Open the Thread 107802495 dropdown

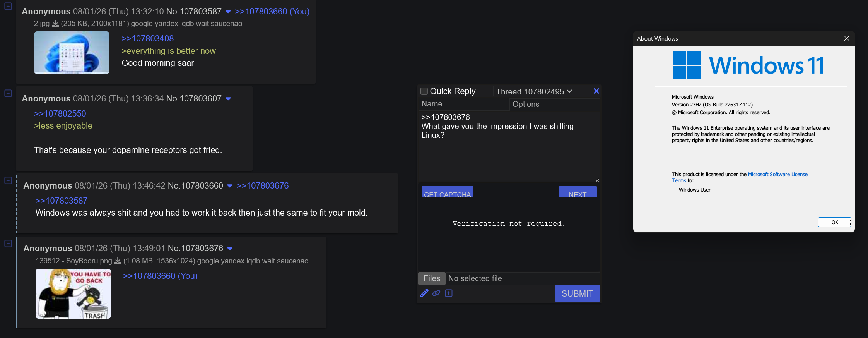tap(534, 92)
